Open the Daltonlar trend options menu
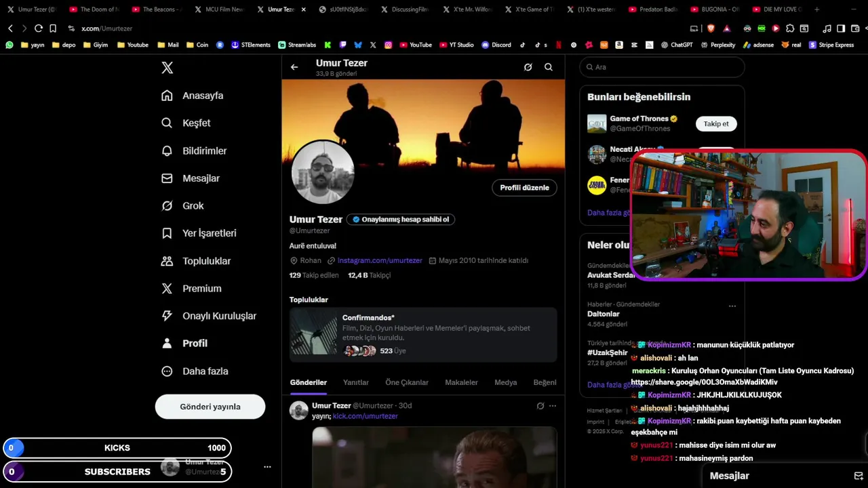This screenshot has height=488, width=868. click(732, 306)
